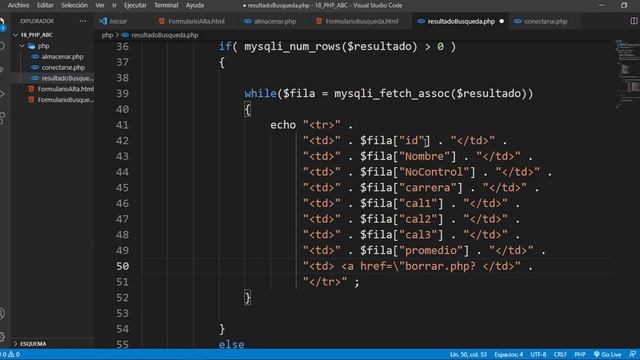The image size is (640, 360).
Task: Switch to the FormularioBusqueda.html tab
Action: point(361,21)
